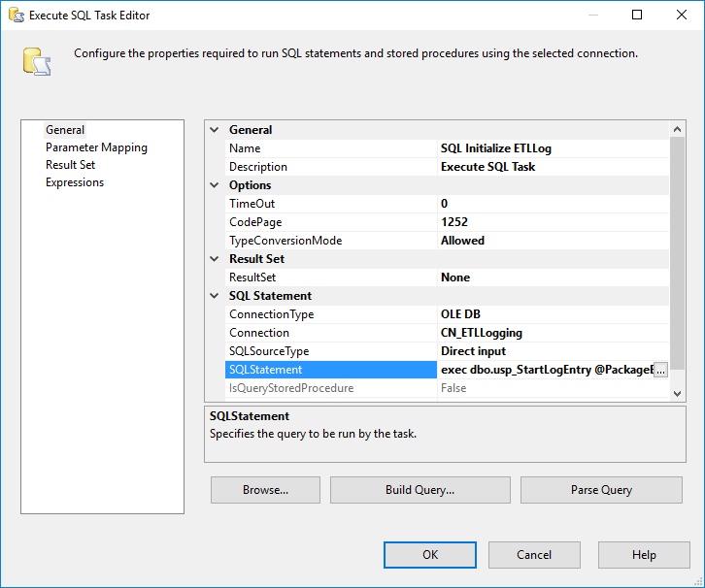
Task: Click the IsQueryStoredProcedure value False
Action: tap(554, 388)
